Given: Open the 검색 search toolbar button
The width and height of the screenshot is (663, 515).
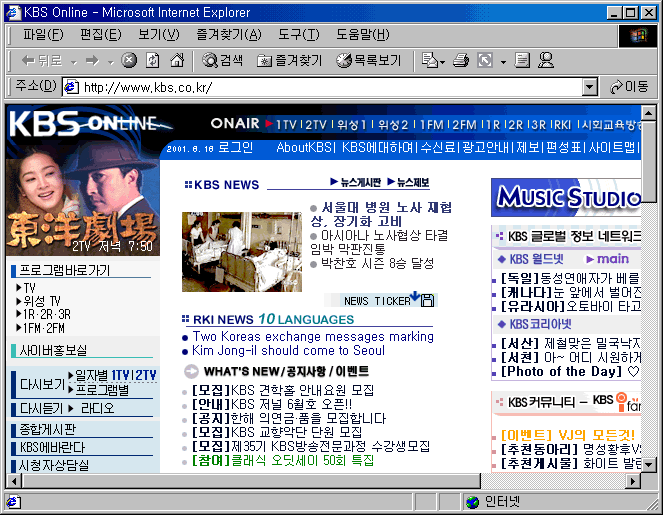Looking at the screenshot, I should tap(222, 60).
